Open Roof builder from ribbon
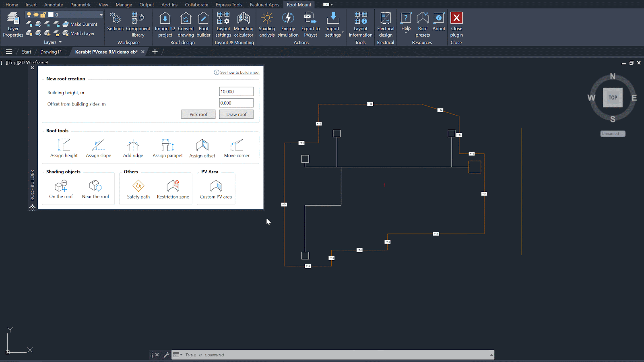 (203, 25)
